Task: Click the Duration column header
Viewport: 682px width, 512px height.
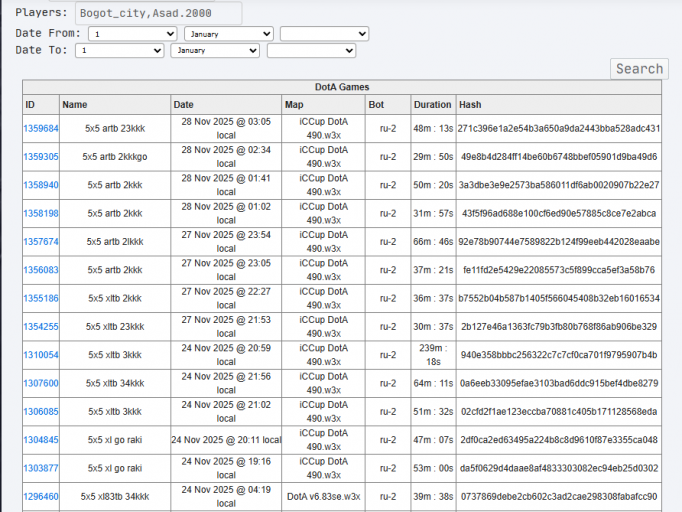Action: (433, 104)
